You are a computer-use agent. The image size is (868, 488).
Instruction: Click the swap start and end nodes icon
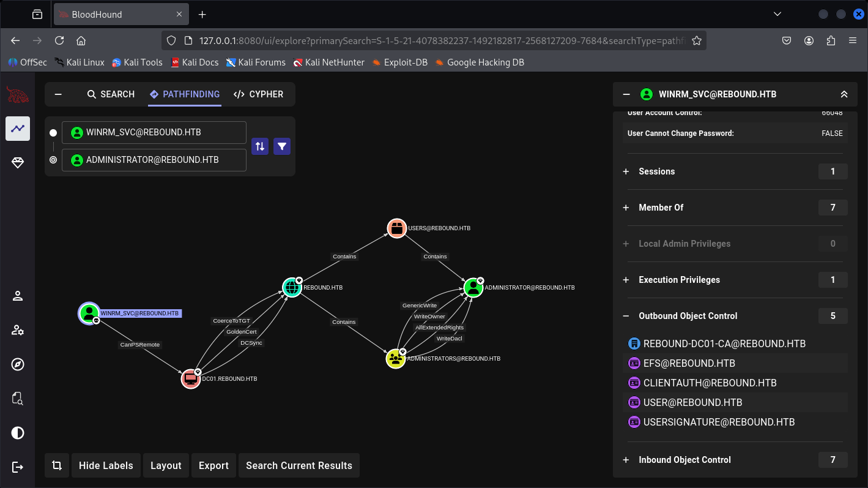pyautogui.click(x=260, y=146)
